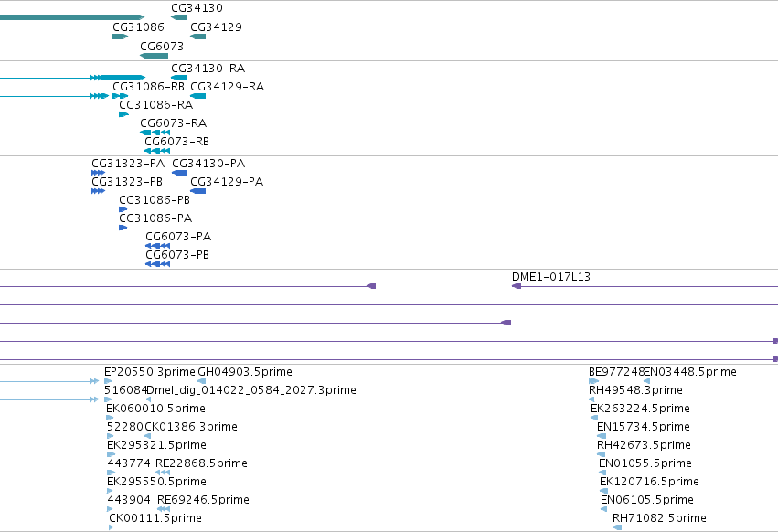This screenshot has height=532, width=778.
Task: Click the CG6073-RA transcript arrows
Action: coord(155,133)
